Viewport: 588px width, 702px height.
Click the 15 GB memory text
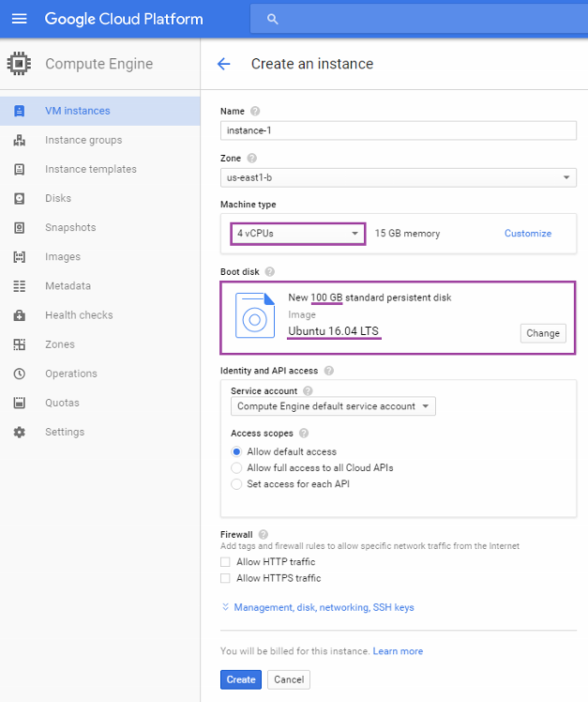(x=407, y=234)
